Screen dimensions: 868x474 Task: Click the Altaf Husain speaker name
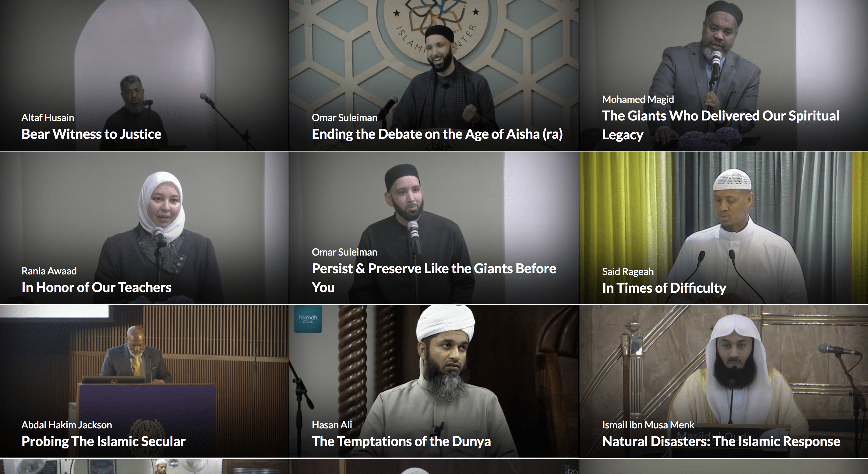48,117
